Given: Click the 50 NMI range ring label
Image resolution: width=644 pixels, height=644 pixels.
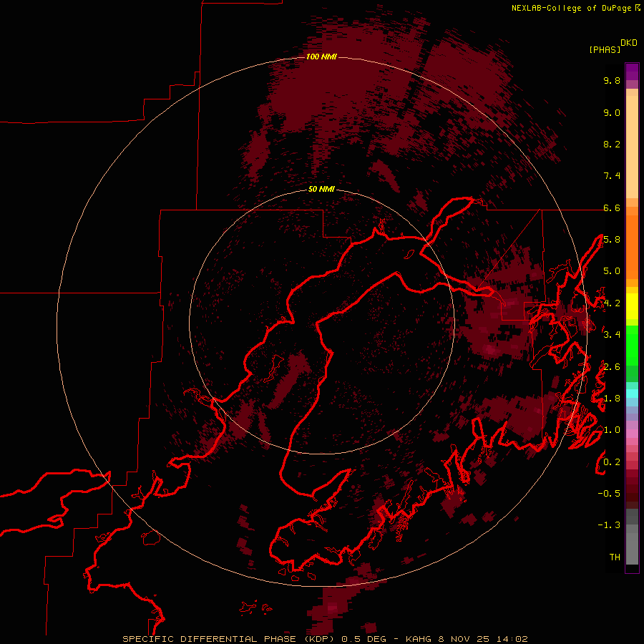Looking at the screenshot, I should pos(321,189).
